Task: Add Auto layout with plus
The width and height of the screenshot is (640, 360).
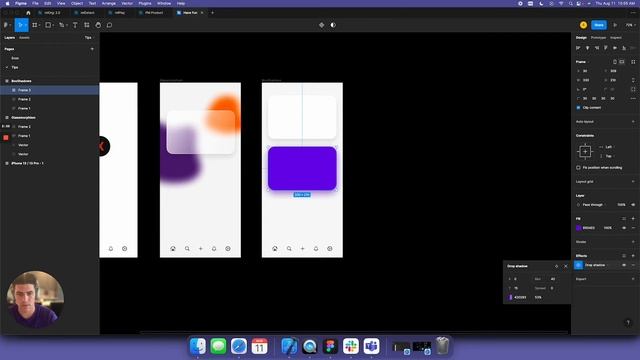Action: (x=633, y=122)
